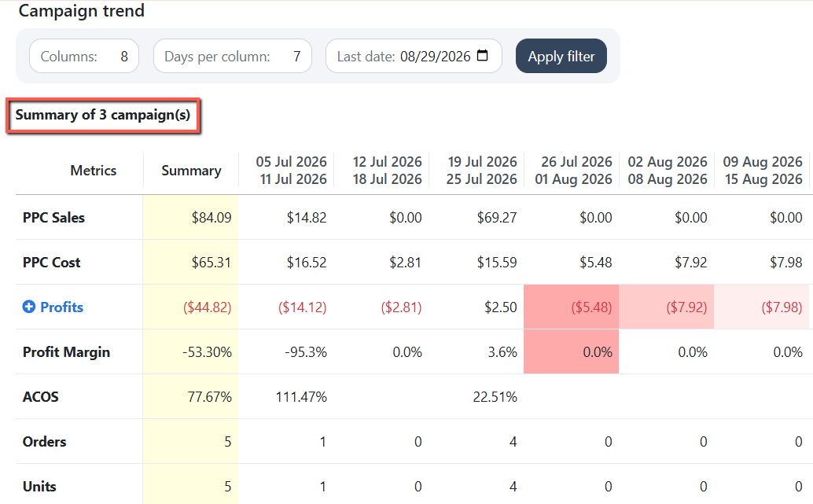Click the 26 Jul 2026 column header

[x=572, y=171]
